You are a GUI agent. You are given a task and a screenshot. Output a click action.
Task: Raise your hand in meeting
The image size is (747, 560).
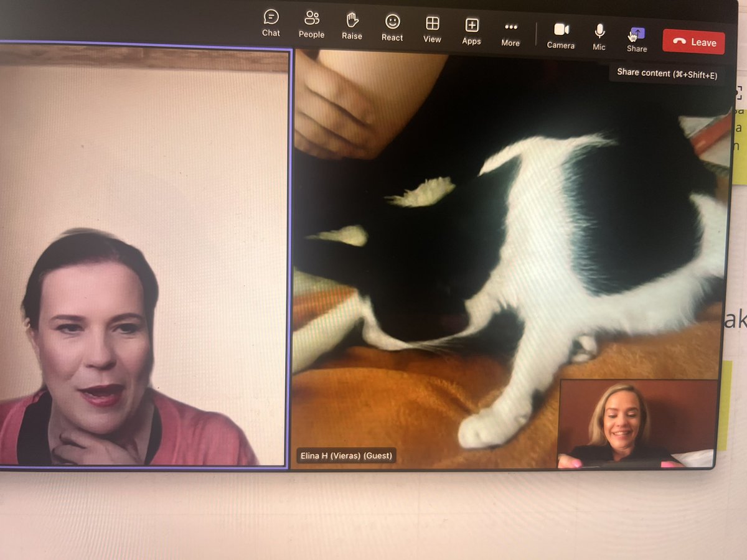point(352,26)
